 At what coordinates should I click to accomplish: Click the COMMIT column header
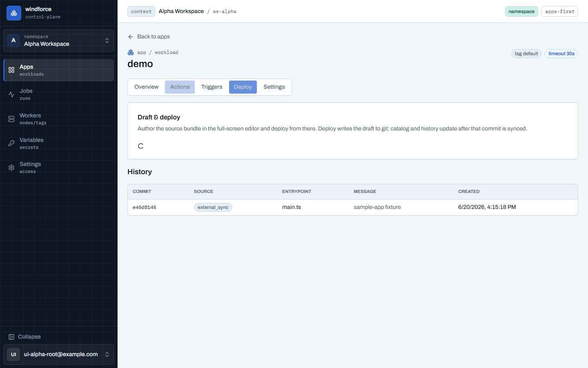[142, 192]
